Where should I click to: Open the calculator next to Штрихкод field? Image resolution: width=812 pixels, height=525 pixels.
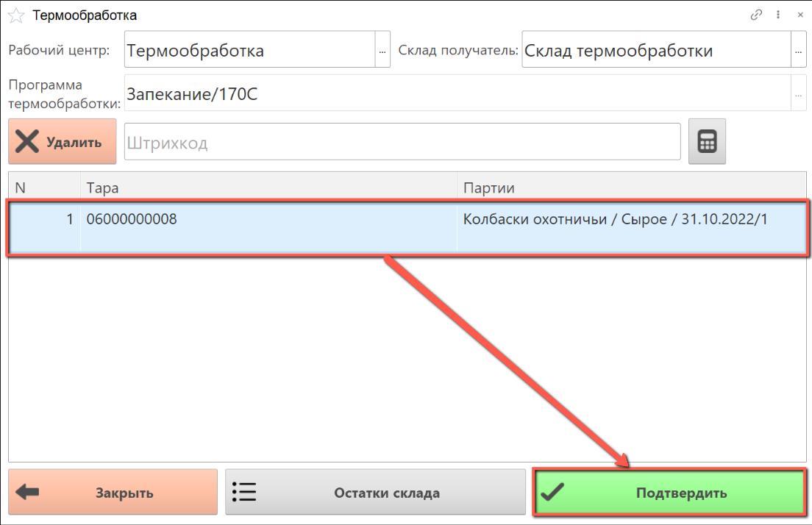coord(707,141)
